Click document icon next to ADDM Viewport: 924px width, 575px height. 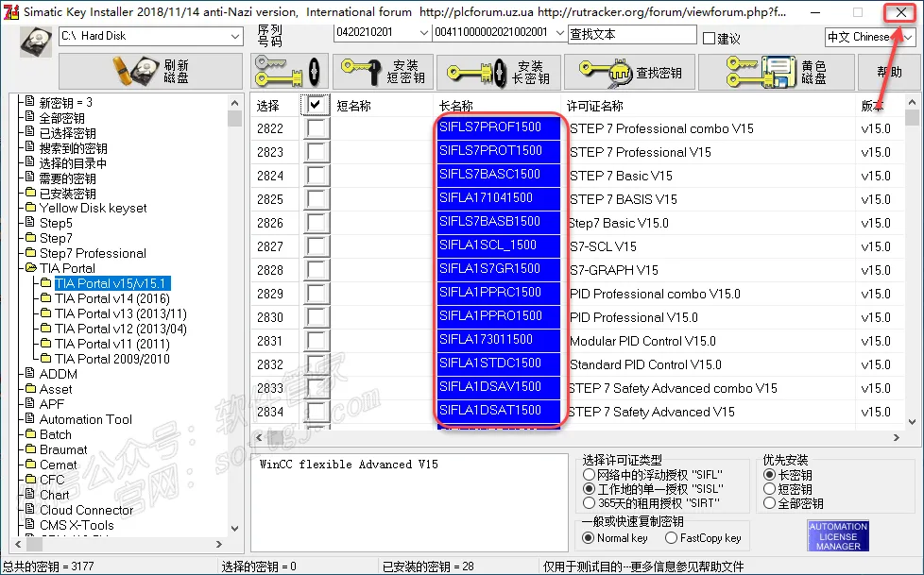pos(30,373)
